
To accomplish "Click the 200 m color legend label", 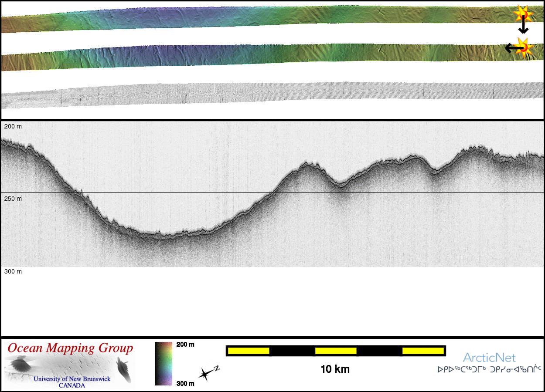I will click(x=185, y=345).
